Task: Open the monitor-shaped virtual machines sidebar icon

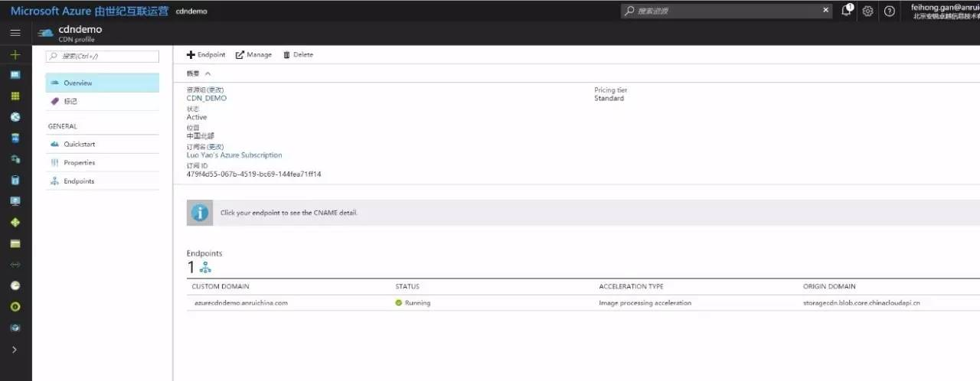Action: point(15,201)
